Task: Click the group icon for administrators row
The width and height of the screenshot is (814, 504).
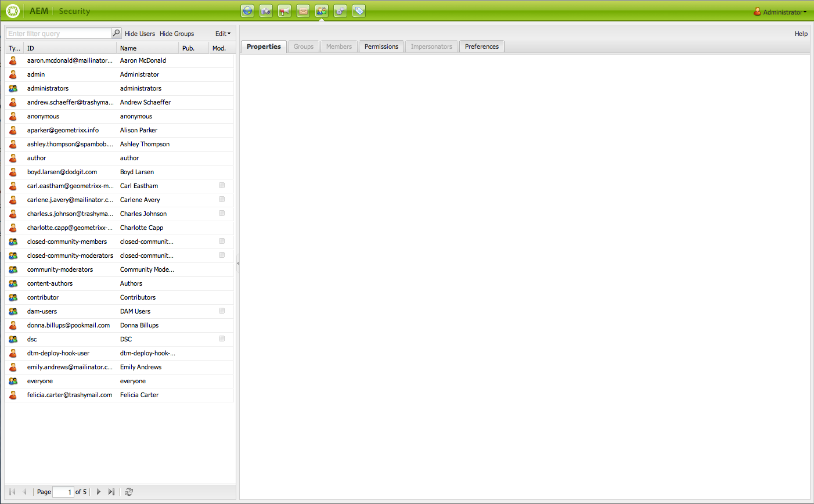Action: click(13, 88)
